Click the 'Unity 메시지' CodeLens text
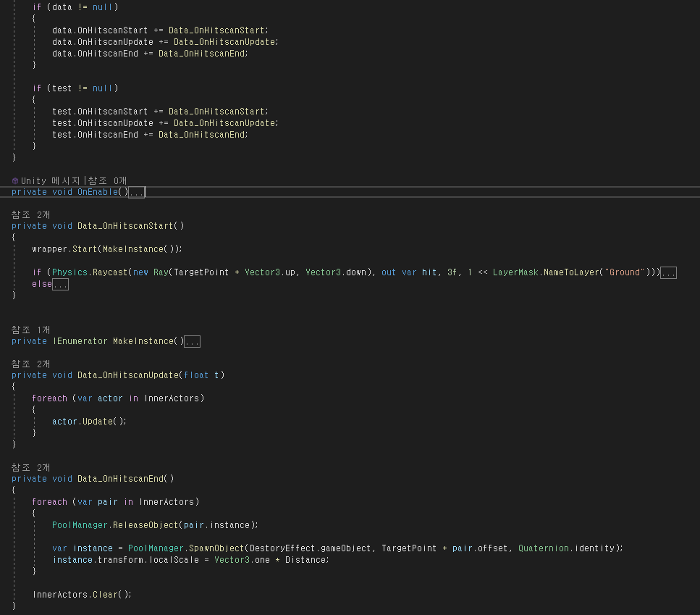This screenshot has height=615, width=700. tap(52, 180)
